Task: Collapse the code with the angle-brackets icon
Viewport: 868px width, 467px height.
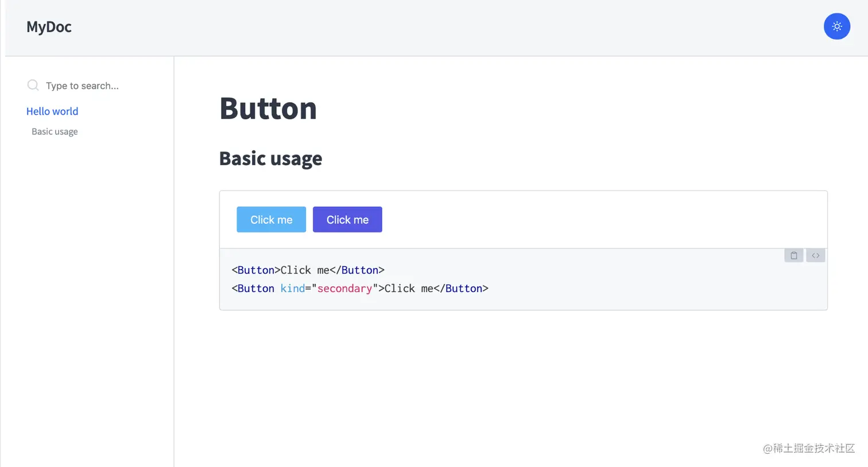Action: coord(815,255)
